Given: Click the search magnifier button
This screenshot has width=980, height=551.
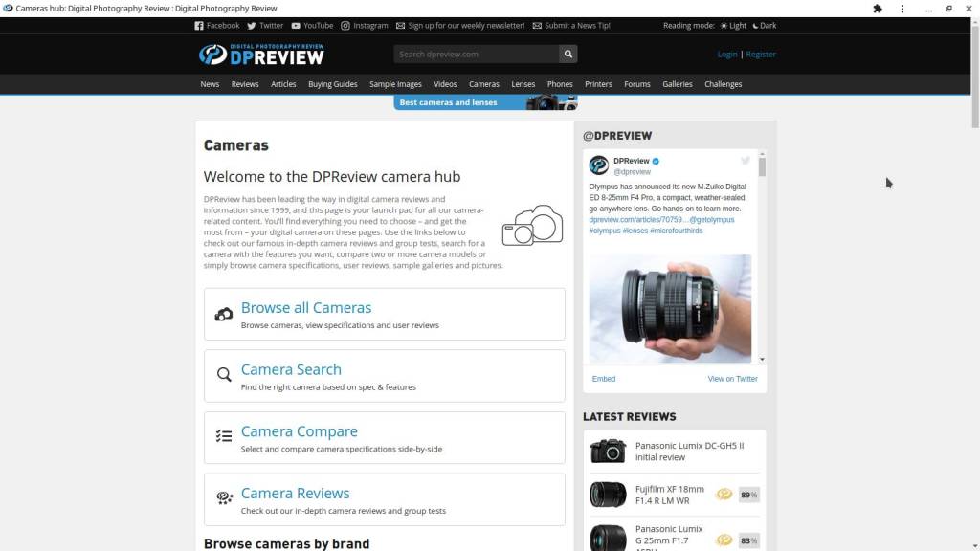Looking at the screenshot, I should pyautogui.click(x=568, y=54).
